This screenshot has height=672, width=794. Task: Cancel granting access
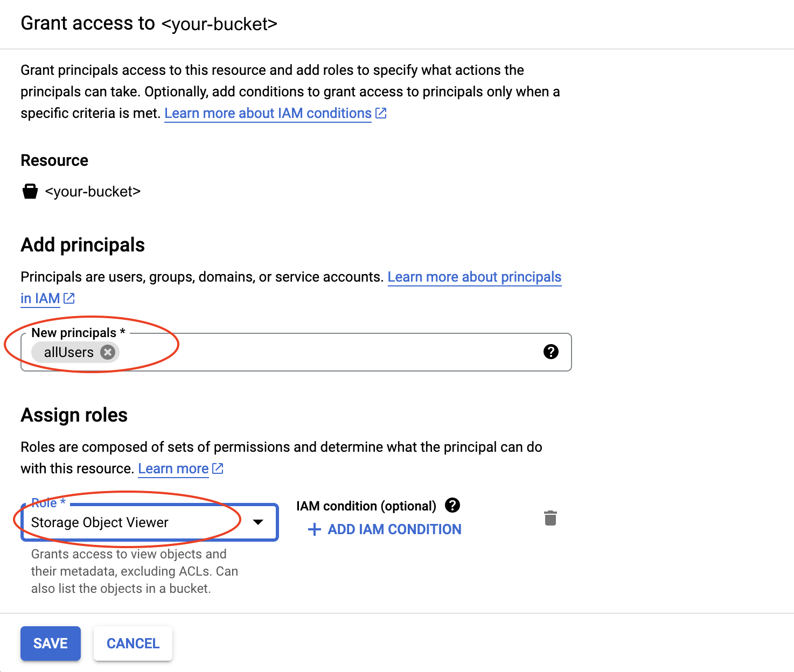[133, 643]
